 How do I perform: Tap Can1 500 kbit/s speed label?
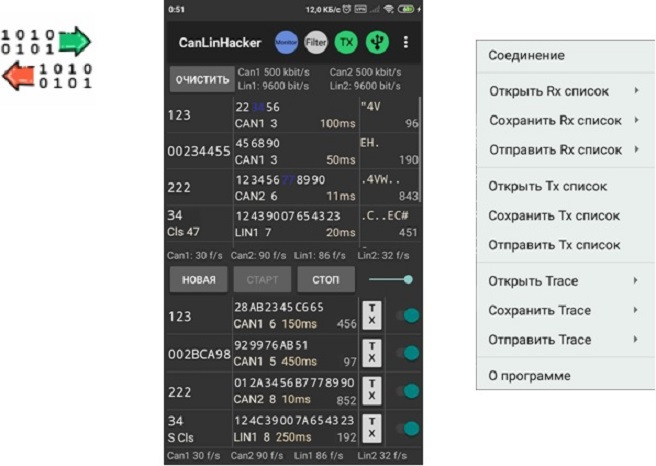[x=274, y=72]
